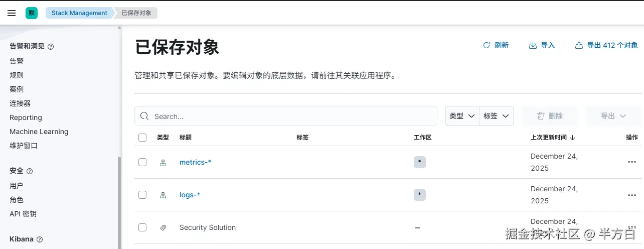
Task: Go to Stack Management breadcrumb
Action: coord(79,13)
